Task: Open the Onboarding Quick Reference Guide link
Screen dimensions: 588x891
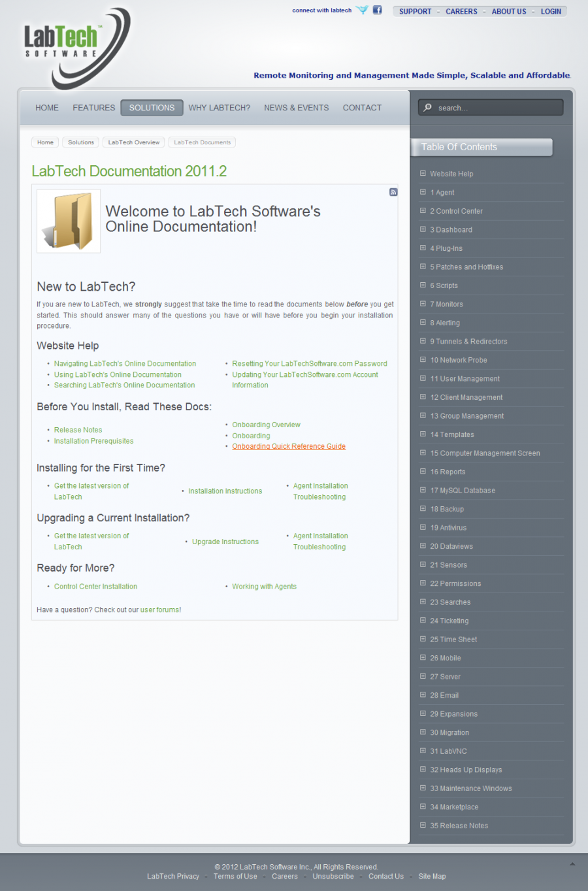Action: tap(289, 447)
